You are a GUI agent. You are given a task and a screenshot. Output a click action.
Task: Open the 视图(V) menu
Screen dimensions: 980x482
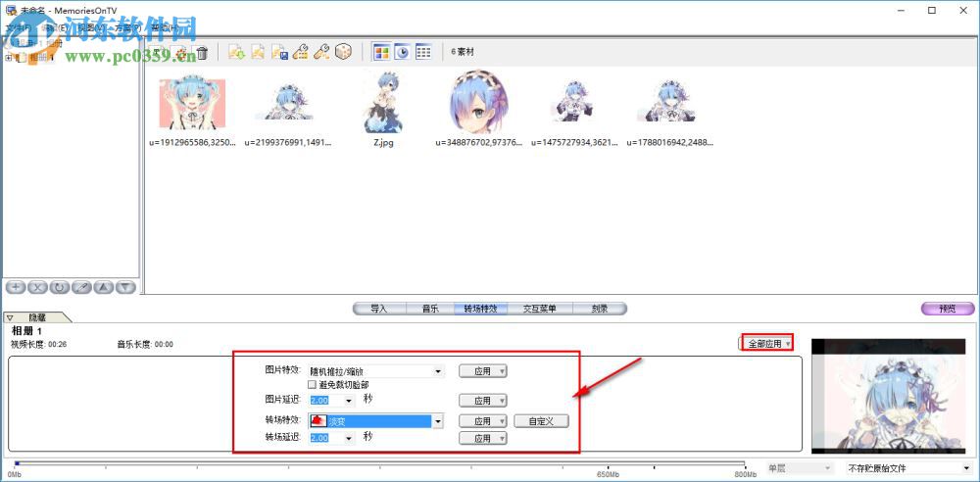[x=91, y=27]
